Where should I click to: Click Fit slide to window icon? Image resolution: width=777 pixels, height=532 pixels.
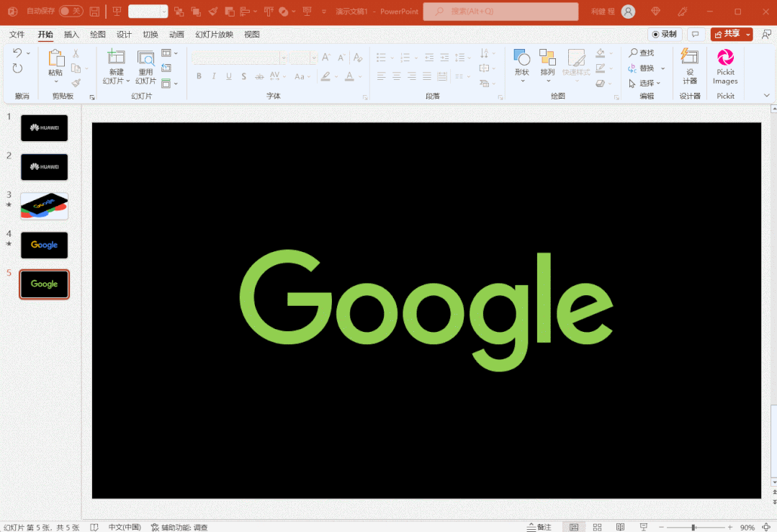click(766, 527)
